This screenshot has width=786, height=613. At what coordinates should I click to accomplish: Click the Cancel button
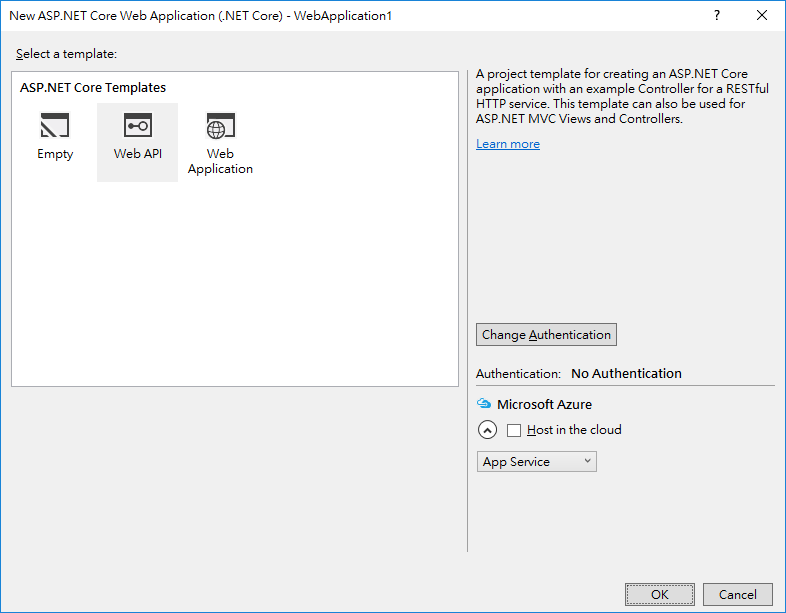tap(737, 594)
